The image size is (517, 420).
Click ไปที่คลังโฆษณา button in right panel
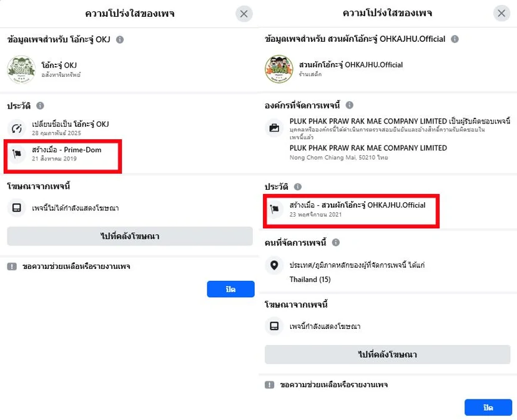tap(387, 354)
